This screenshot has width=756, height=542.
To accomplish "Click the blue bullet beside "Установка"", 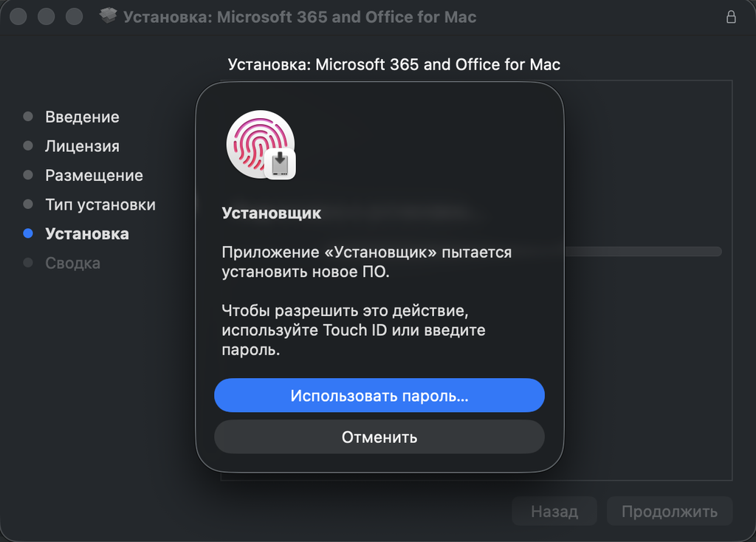I will pos(28,233).
